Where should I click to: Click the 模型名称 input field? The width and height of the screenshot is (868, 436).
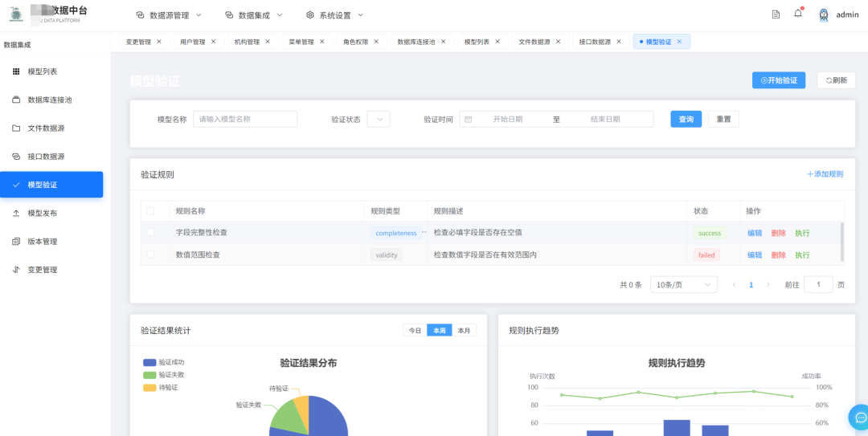[x=245, y=119]
